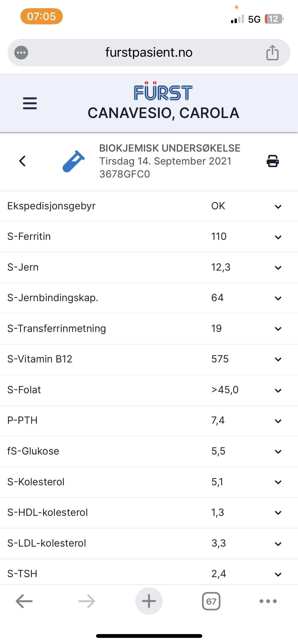298x644 pixels.
Task: Expand the S-Vitamin B12 row
Action: 278,359
